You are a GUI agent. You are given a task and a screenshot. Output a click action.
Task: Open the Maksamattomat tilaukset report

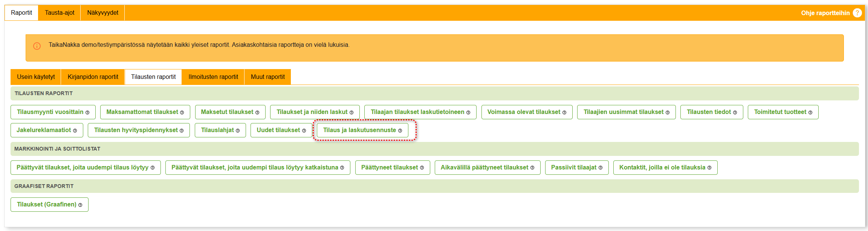[145, 112]
